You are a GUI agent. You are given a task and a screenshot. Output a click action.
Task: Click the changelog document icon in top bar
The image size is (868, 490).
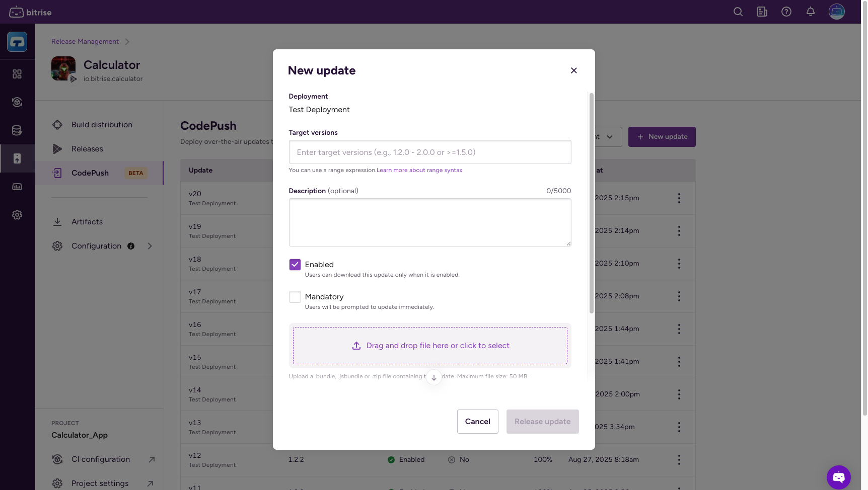pyautogui.click(x=762, y=12)
